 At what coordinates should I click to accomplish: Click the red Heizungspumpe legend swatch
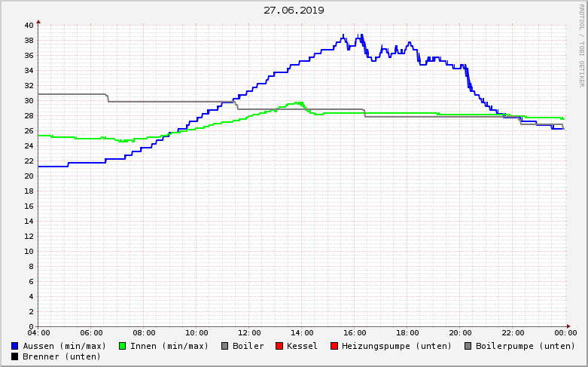tap(334, 346)
